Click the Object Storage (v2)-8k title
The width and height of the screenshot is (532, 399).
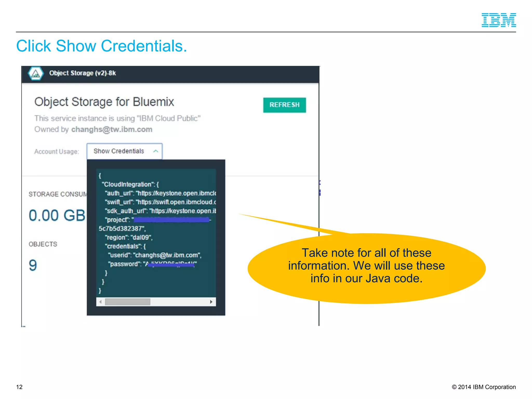(x=83, y=73)
